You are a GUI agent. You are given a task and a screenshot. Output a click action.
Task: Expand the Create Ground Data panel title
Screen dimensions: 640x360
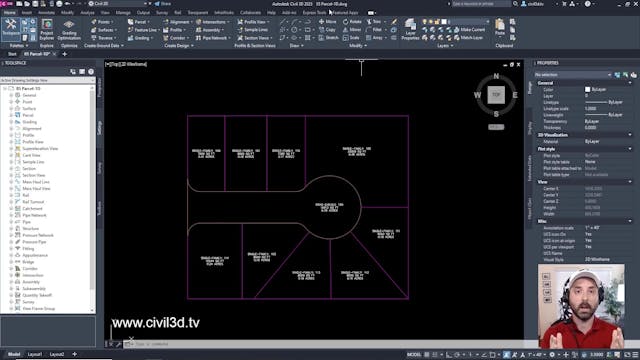click(x=104, y=46)
